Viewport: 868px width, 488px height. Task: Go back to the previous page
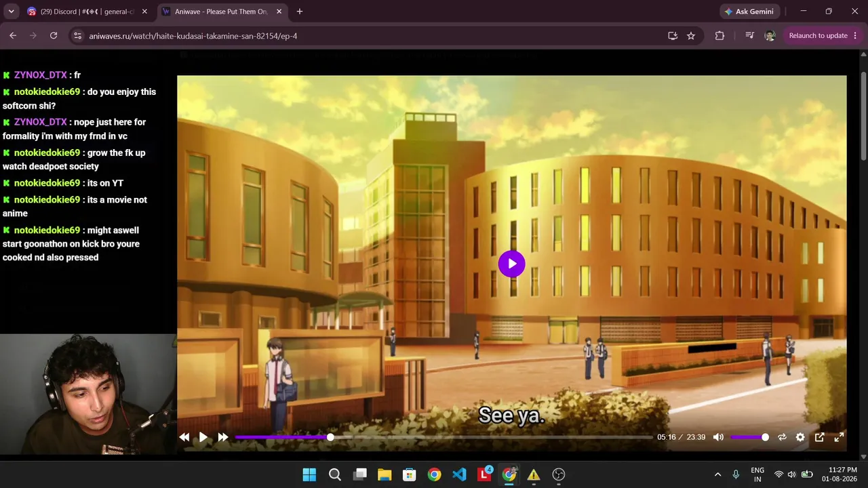click(13, 35)
